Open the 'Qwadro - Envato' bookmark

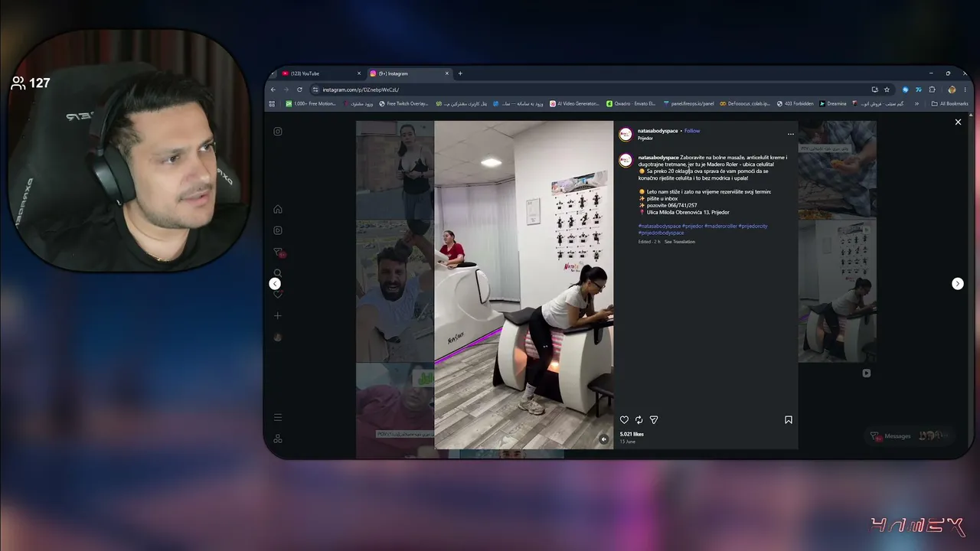pyautogui.click(x=631, y=104)
